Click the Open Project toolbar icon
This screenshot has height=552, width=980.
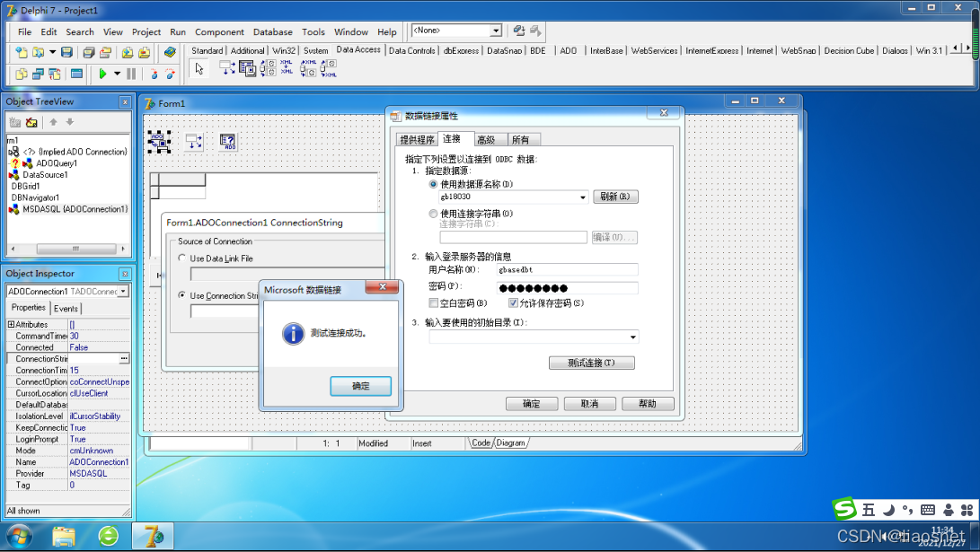[x=106, y=52]
